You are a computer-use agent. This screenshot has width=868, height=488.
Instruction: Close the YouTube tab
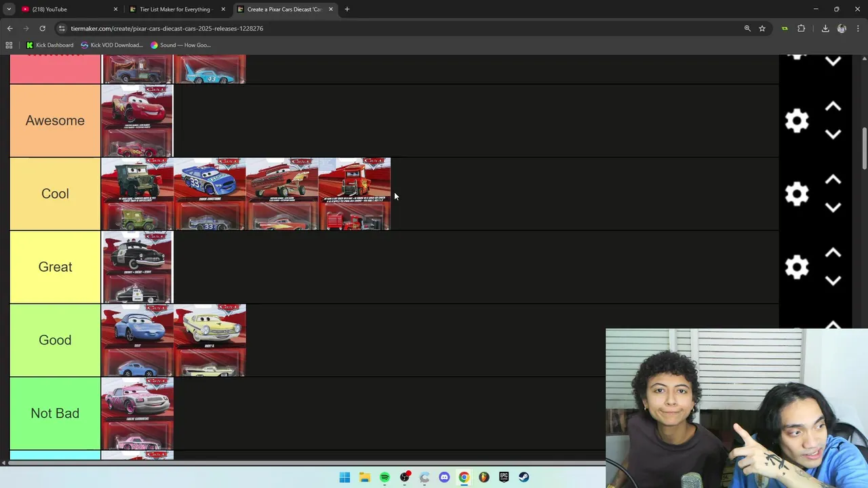pos(115,9)
